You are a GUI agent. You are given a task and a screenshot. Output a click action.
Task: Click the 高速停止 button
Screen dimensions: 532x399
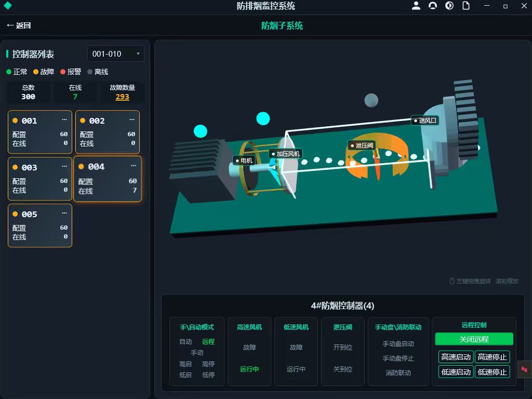point(493,357)
